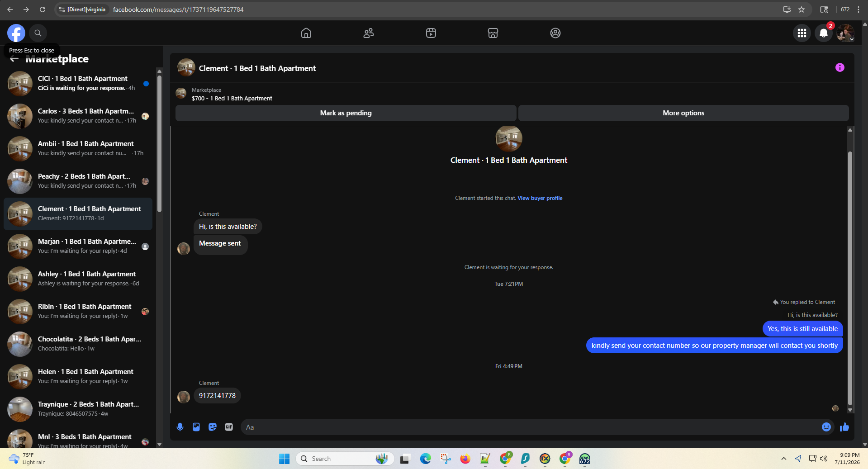Open the Marketplace storefront icon
This screenshot has height=469, width=868.
(493, 33)
